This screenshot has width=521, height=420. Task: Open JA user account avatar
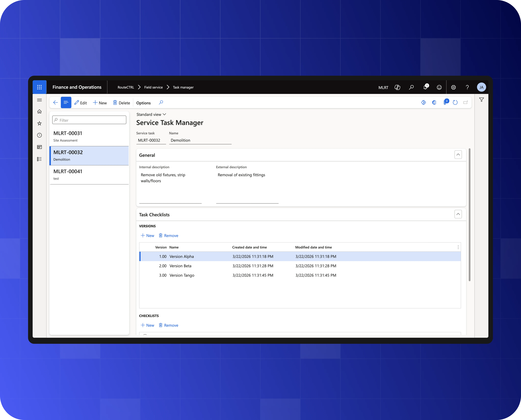click(481, 87)
